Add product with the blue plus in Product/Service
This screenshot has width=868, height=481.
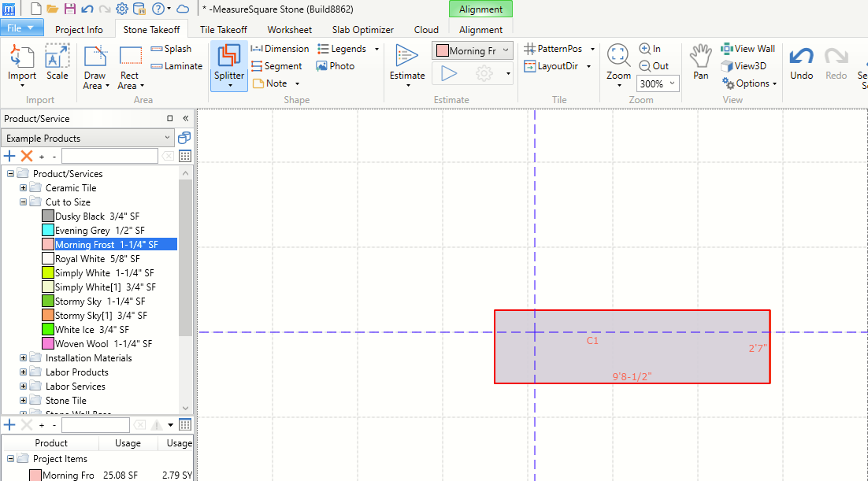click(x=9, y=156)
